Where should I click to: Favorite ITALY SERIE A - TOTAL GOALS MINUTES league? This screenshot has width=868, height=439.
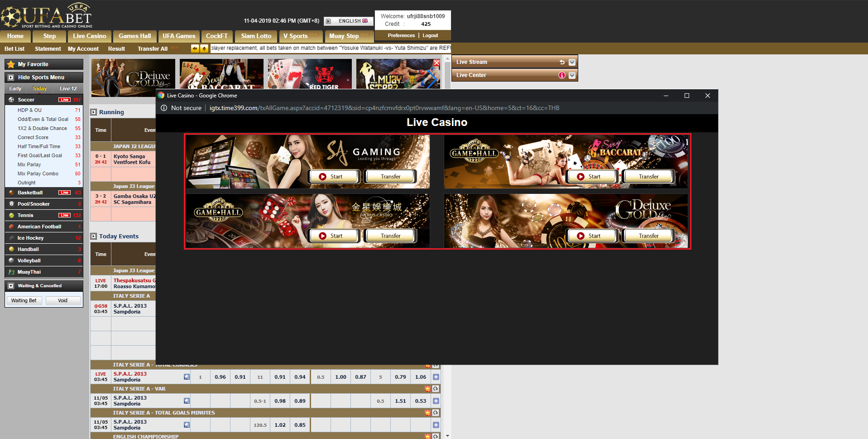click(427, 413)
